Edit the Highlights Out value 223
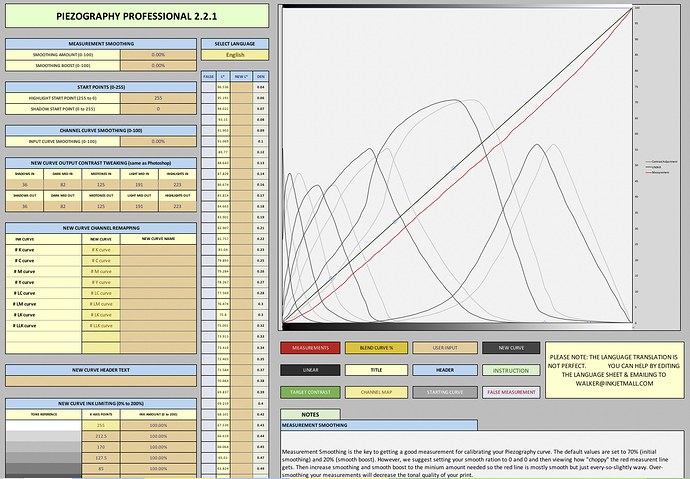Screen dimensions: 690x479 [177, 206]
